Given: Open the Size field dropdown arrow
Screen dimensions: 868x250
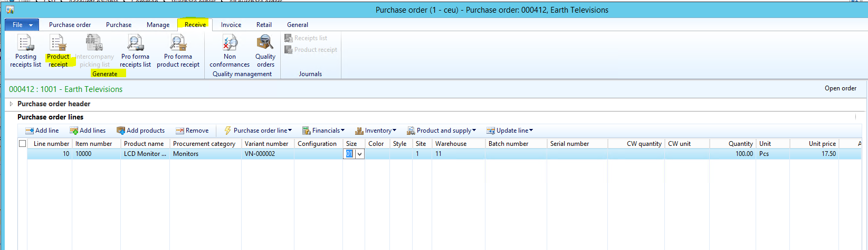Looking at the screenshot, I should click(360, 154).
